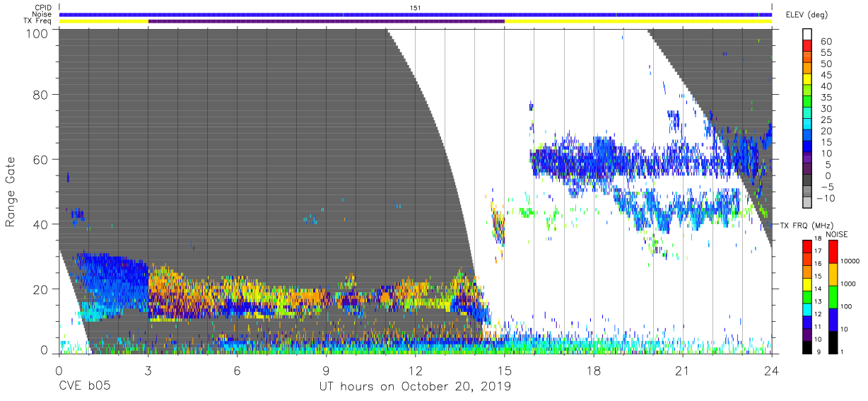
Task: Click the 100 tick on the Range Gate axis
Action: pyautogui.click(x=37, y=33)
